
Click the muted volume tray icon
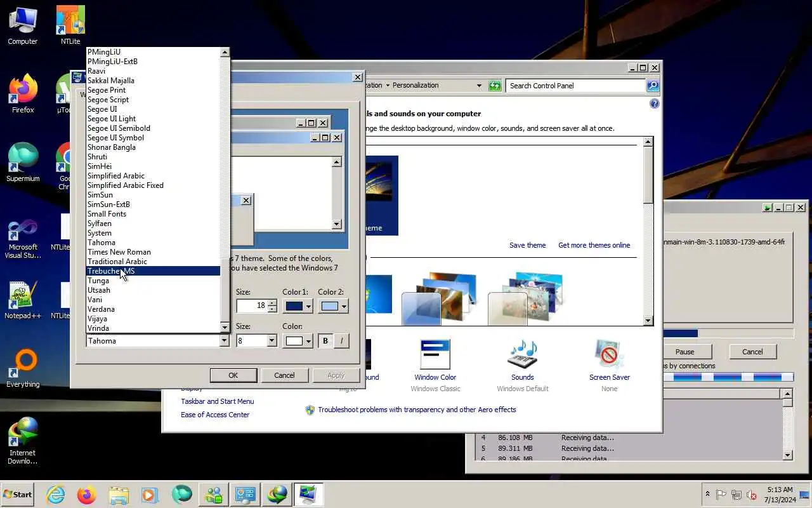(752, 495)
